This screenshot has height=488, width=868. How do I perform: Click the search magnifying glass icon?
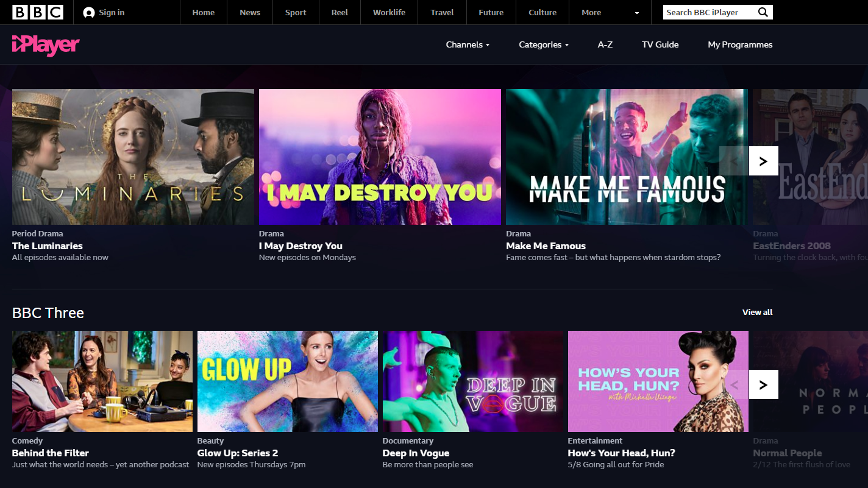tap(763, 12)
